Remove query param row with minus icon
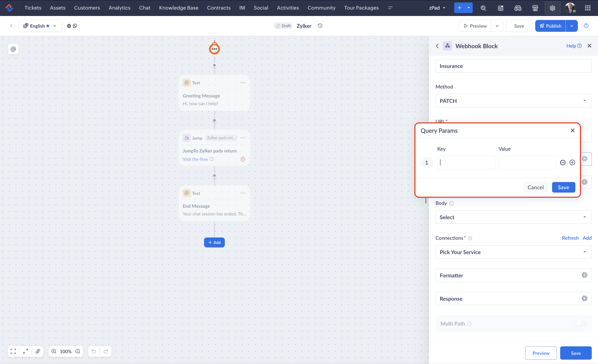The height and width of the screenshot is (364, 598). (x=562, y=163)
